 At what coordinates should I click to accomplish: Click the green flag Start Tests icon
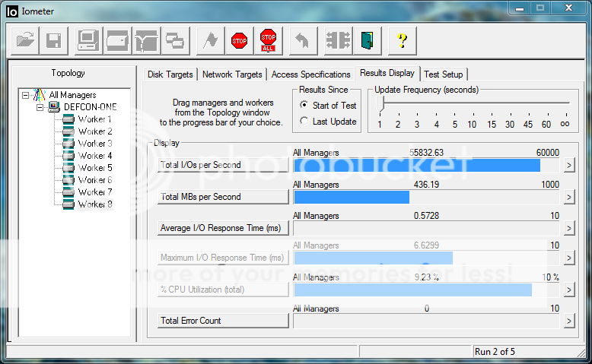coord(210,40)
